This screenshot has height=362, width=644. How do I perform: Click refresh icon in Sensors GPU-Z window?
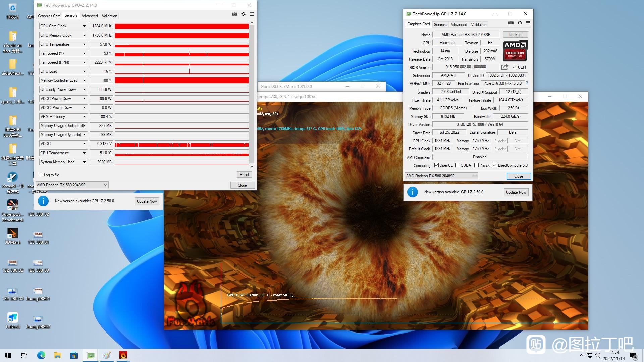[243, 14]
